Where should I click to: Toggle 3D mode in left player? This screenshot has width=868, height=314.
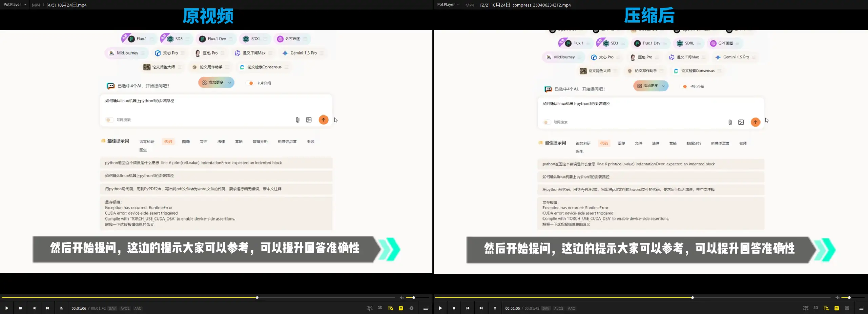coord(380,308)
